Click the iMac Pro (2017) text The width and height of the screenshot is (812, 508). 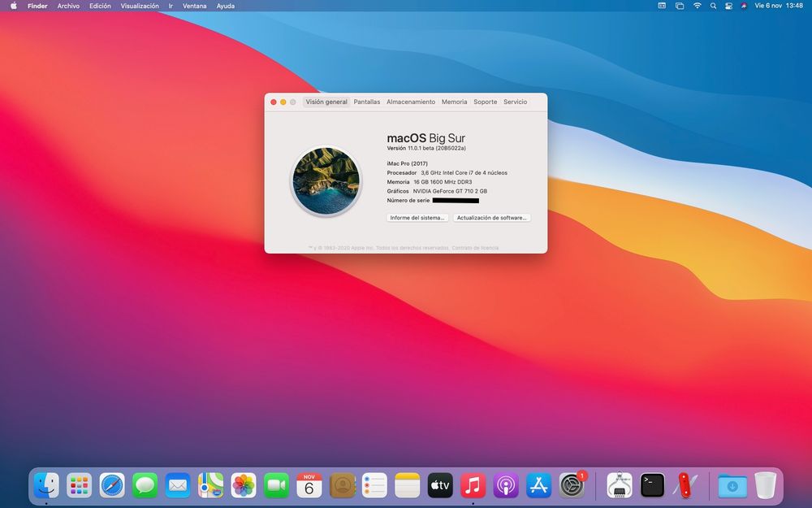click(407, 163)
